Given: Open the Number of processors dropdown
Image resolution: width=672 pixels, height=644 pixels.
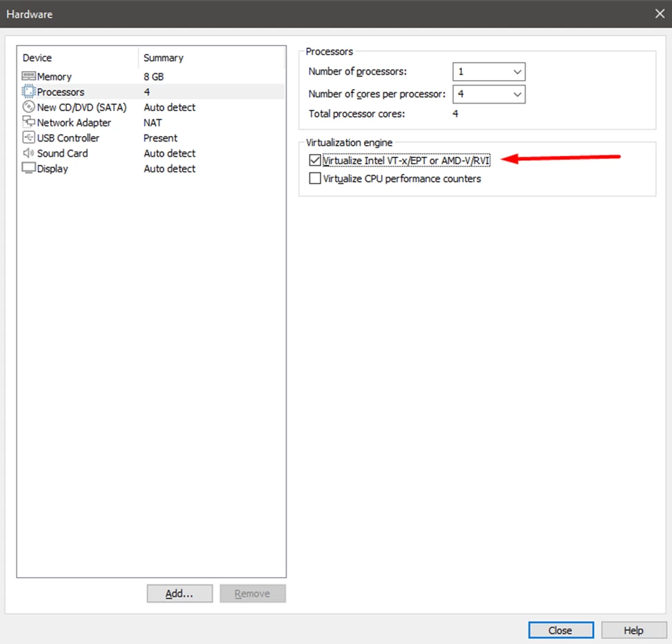Looking at the screenshot, I should [x=489, y=72].
